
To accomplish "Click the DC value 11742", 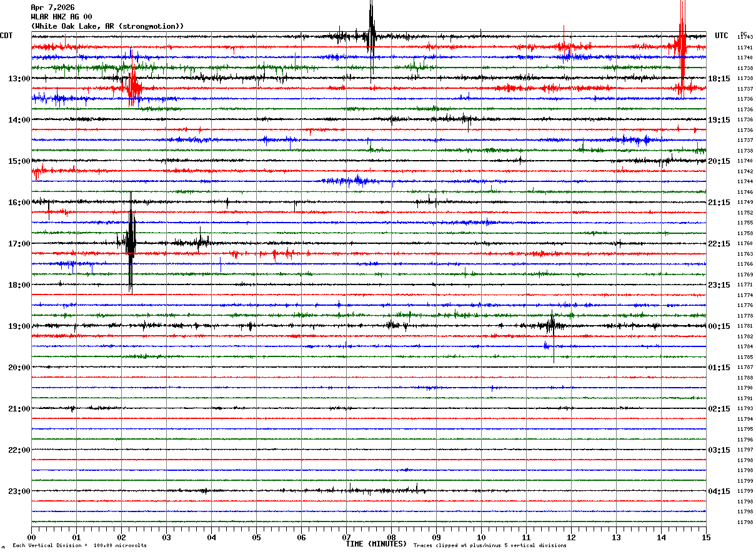I will [x=745, y=171].
